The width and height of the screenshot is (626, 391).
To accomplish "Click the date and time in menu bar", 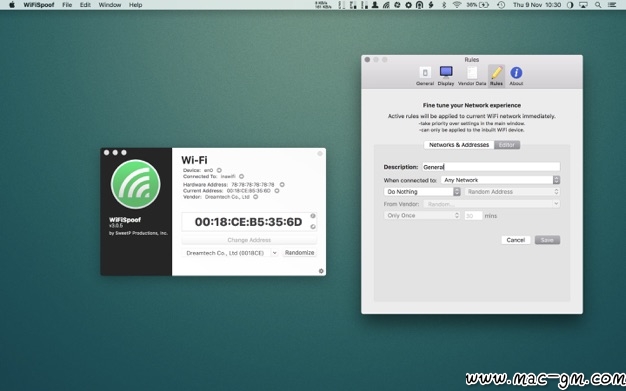I will 537,5.
